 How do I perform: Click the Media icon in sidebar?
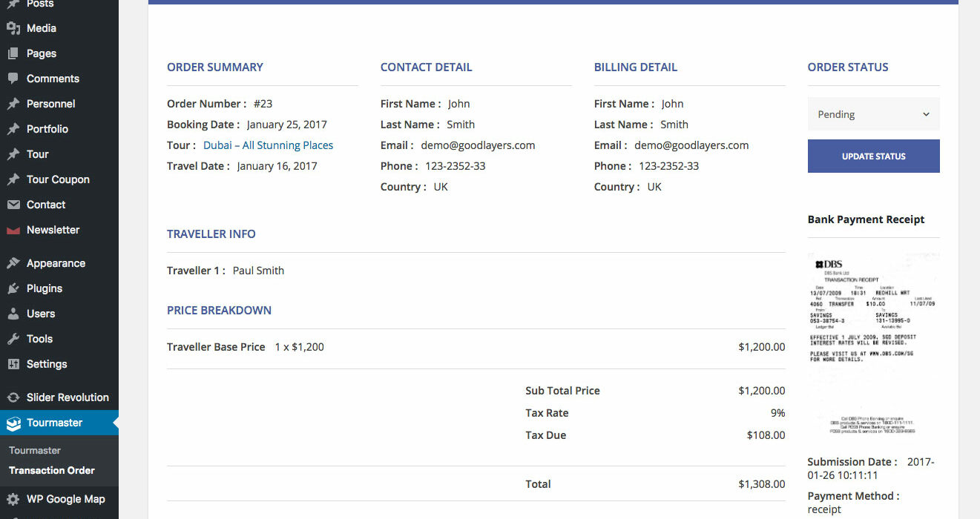[13, 28]
